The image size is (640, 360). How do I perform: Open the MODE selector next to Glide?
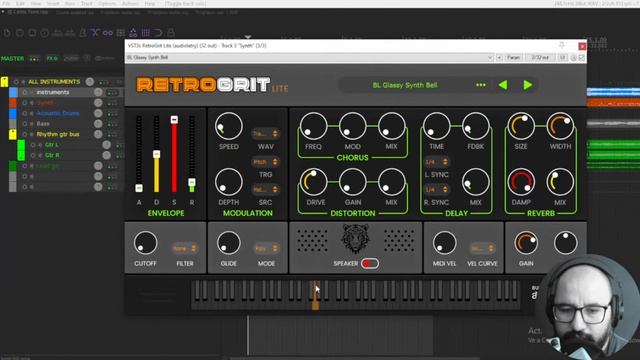(267, 248)
